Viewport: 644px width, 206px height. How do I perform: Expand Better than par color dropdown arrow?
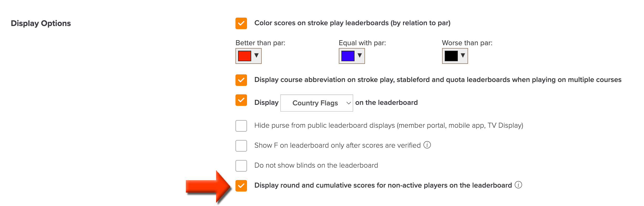256,55
